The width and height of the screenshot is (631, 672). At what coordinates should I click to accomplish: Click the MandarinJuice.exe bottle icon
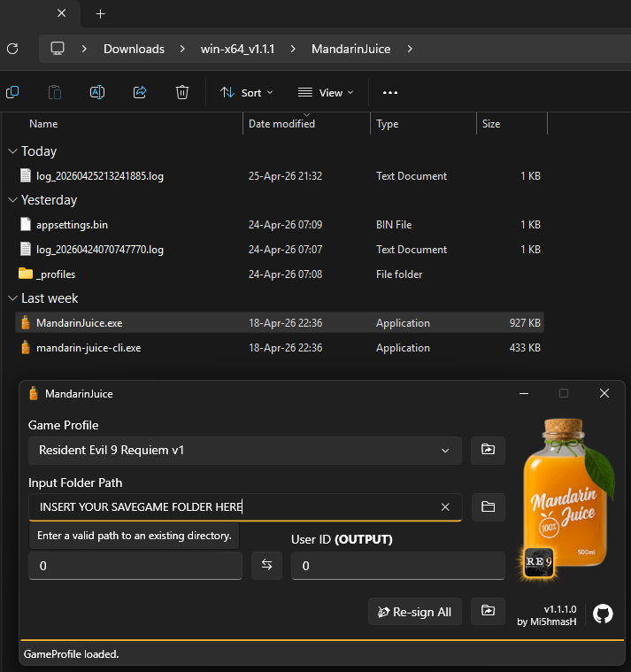[x=26, y=322]
